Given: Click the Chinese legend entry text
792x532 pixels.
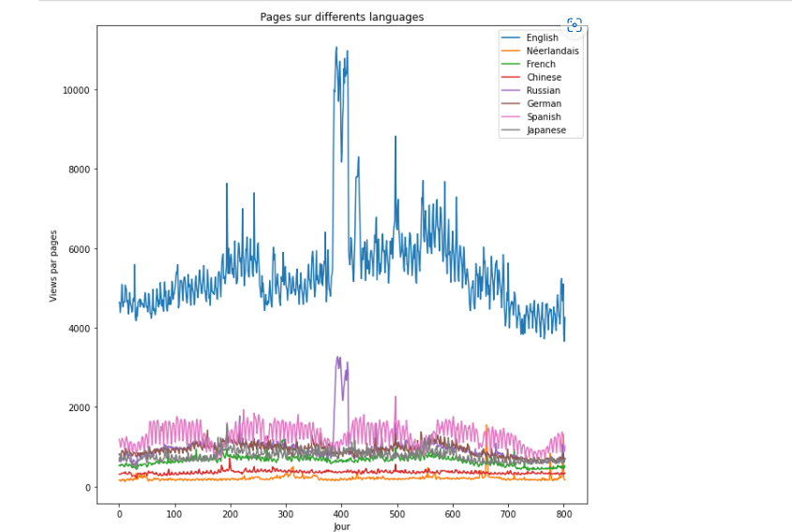Looking at the screenshot, I should 544,78.
